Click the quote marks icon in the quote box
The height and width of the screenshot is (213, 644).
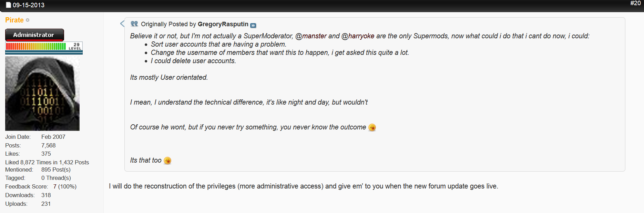pos(134,24)
